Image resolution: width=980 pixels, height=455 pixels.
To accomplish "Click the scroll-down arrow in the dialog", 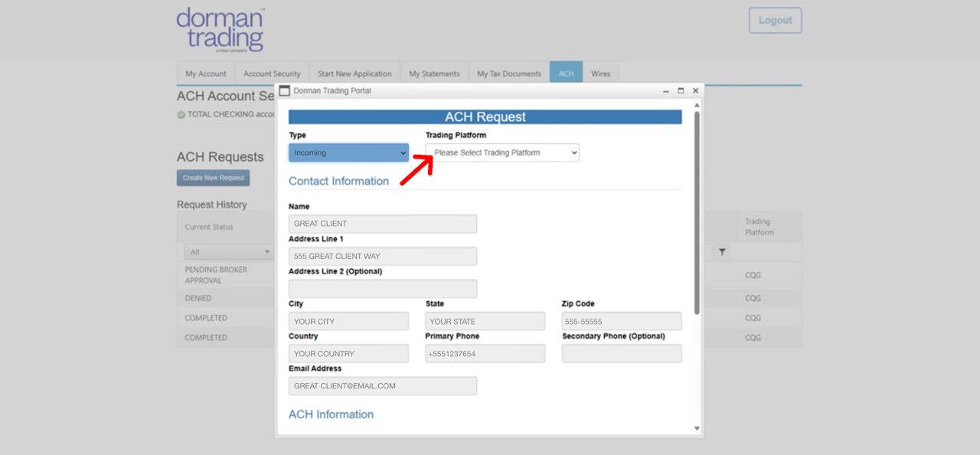I will pos(697,428).
